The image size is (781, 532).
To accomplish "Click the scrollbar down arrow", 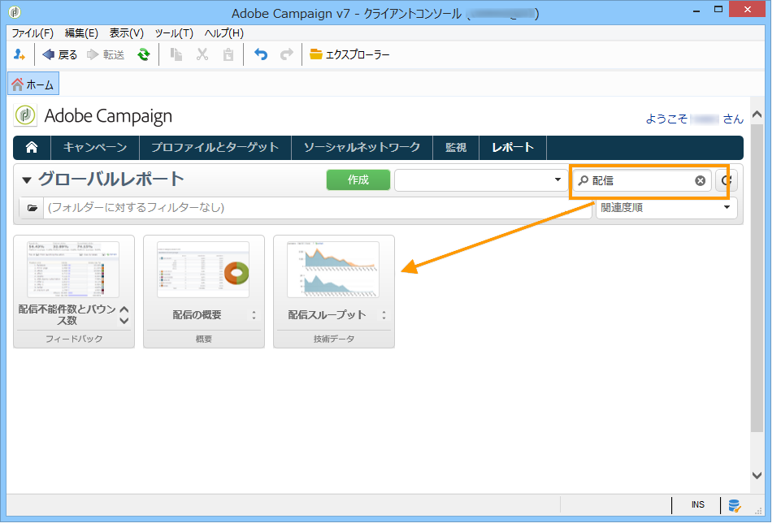I will [x=757, y=475].
